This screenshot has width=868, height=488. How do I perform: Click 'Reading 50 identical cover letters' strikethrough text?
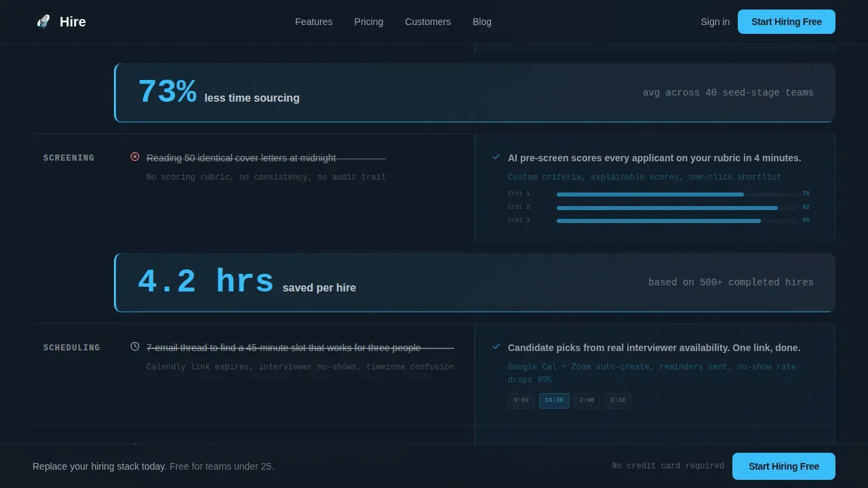tap(241, 158)
